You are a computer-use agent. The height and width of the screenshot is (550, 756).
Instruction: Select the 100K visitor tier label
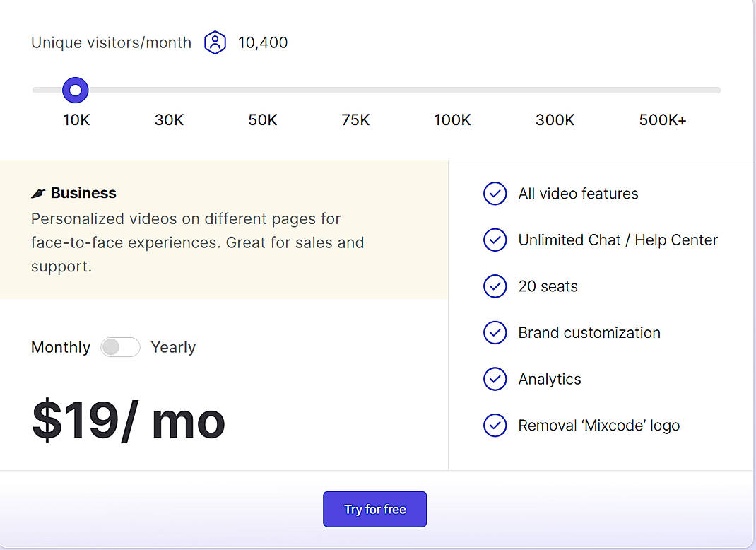(x=452, y=119)
